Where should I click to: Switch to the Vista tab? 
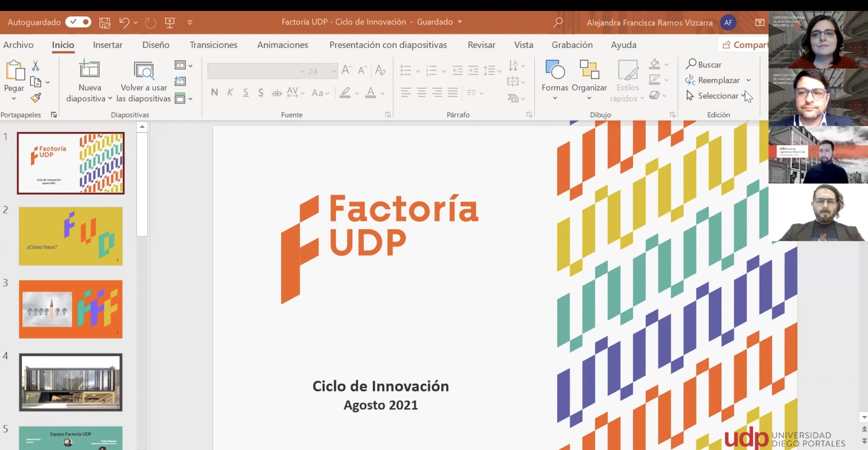point(524,45)
